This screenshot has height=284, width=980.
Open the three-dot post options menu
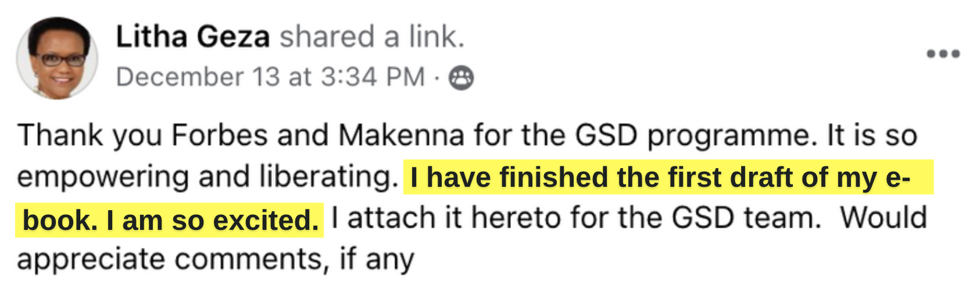943,54
